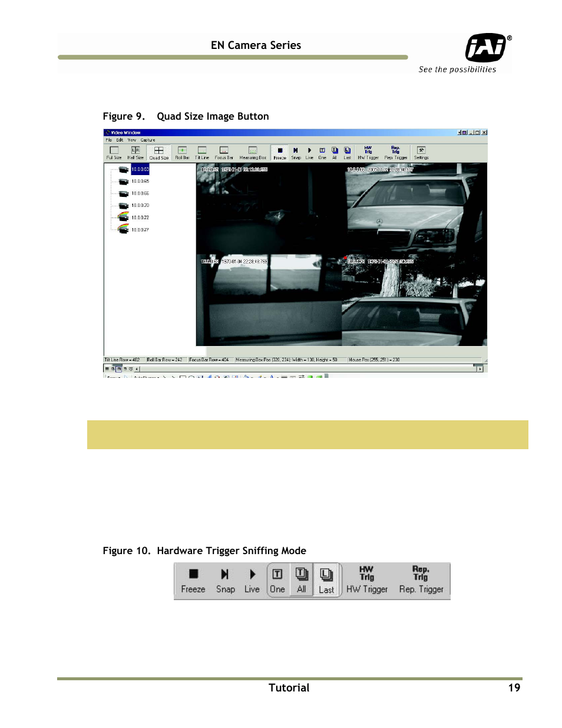Select camera 10.0.0.72 in the tree
The height and width of the screenshot is (728, 562).
[x=140, y=218]
